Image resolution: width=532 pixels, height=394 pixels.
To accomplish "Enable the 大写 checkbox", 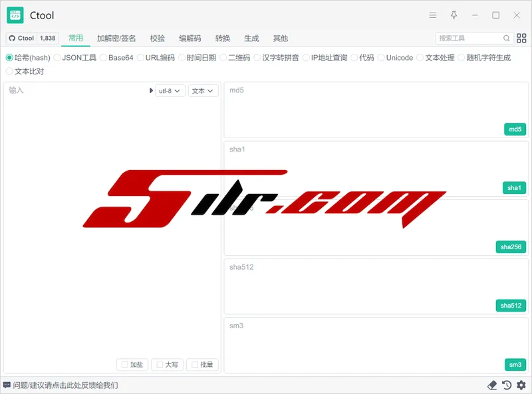I will point(167,365).
